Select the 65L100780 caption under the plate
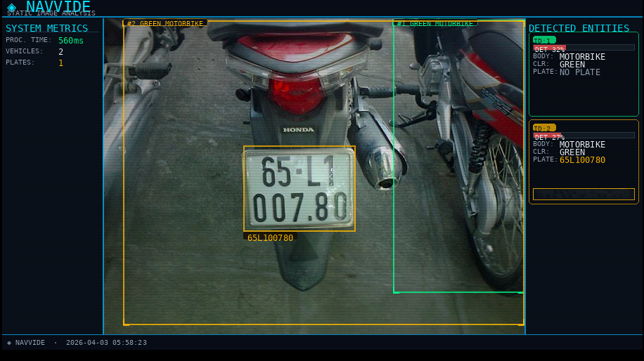 click(x=270, y=238)
